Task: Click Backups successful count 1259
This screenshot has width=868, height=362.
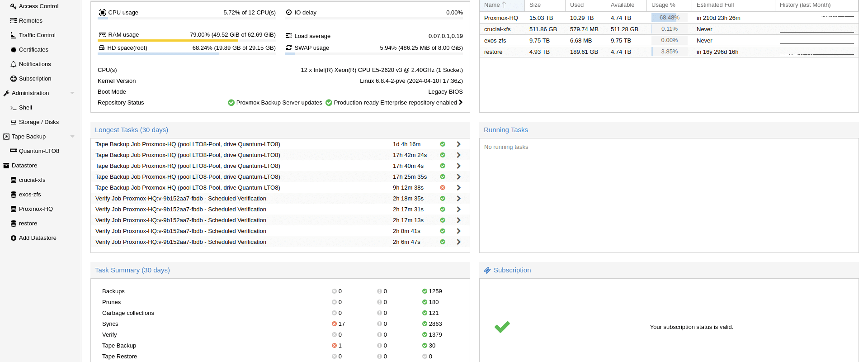Action: (x=432, y=291)
